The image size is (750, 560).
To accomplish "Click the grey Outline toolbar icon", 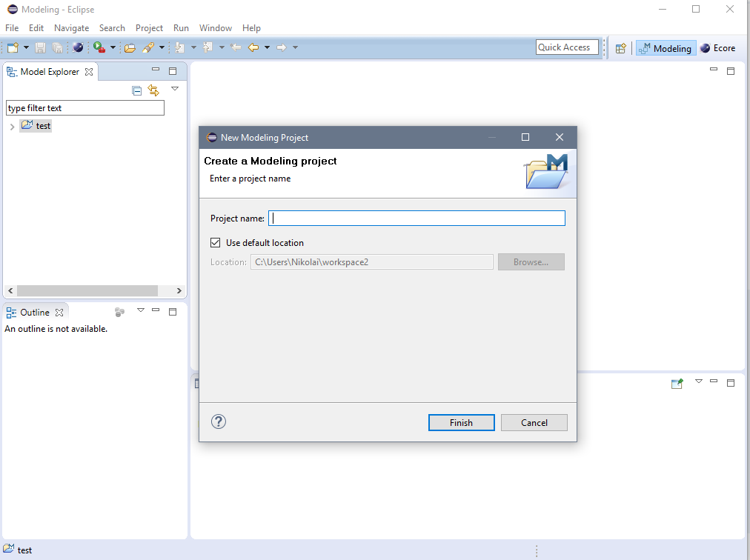I will 119,313.
